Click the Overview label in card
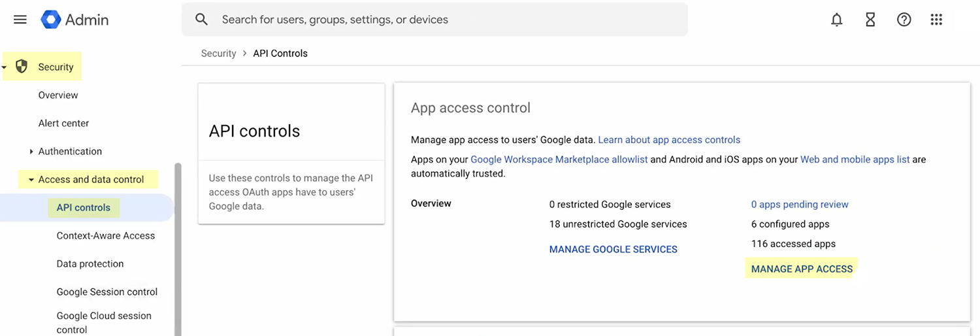The image size is (980, 336). coord(431,204)
